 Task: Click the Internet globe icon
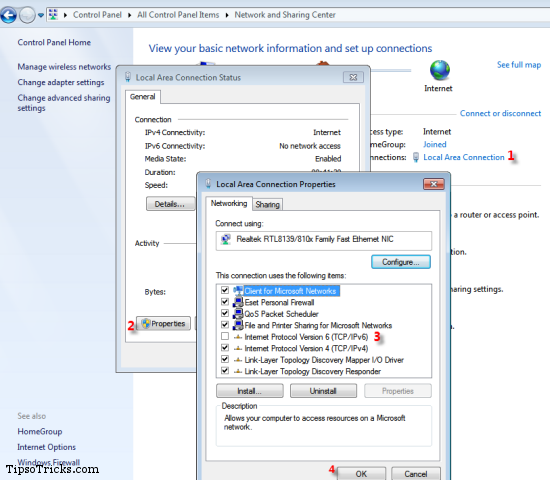440,70
